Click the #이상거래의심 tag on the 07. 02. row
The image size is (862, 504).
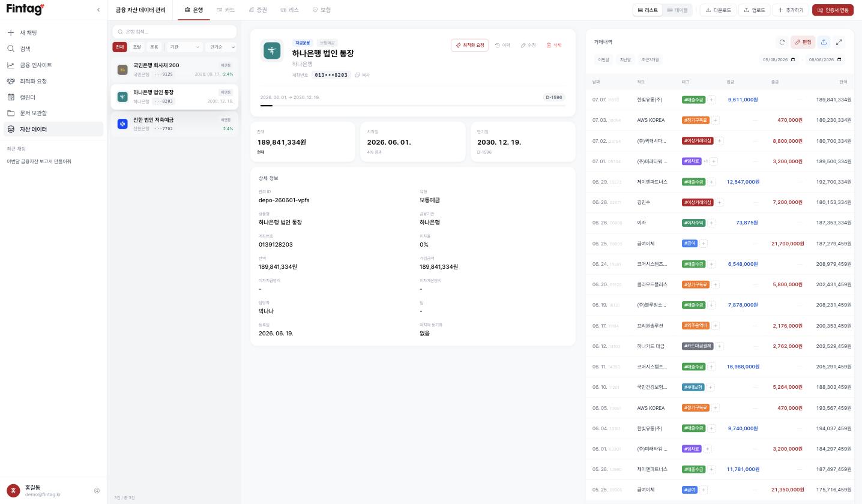click(698, 141)
